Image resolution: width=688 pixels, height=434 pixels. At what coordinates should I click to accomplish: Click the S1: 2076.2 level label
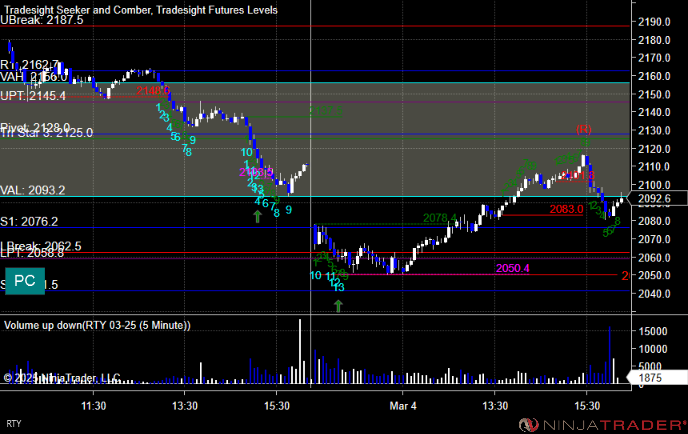(x=29, y=221)
